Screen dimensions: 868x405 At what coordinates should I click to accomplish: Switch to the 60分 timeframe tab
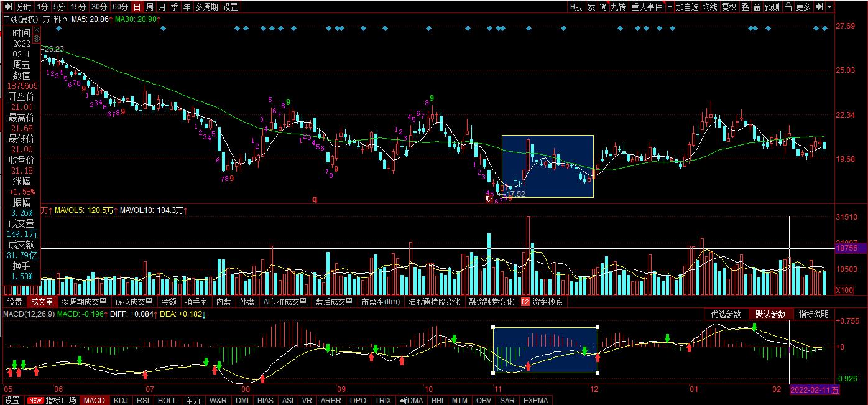click(120, 7)
